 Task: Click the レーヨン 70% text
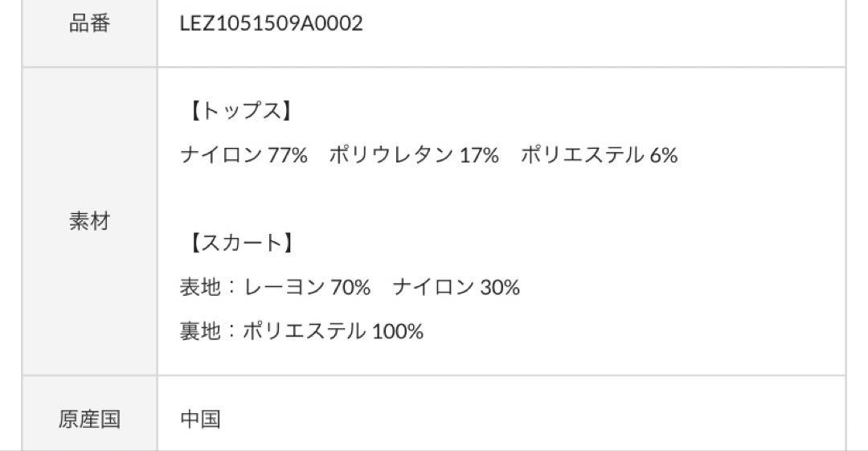[307, 287]
